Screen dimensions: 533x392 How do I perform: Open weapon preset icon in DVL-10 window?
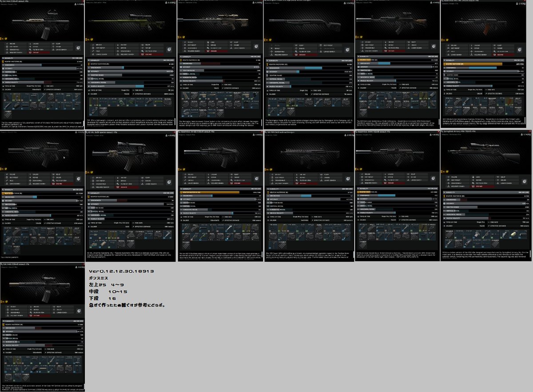[x=169, y=49]
